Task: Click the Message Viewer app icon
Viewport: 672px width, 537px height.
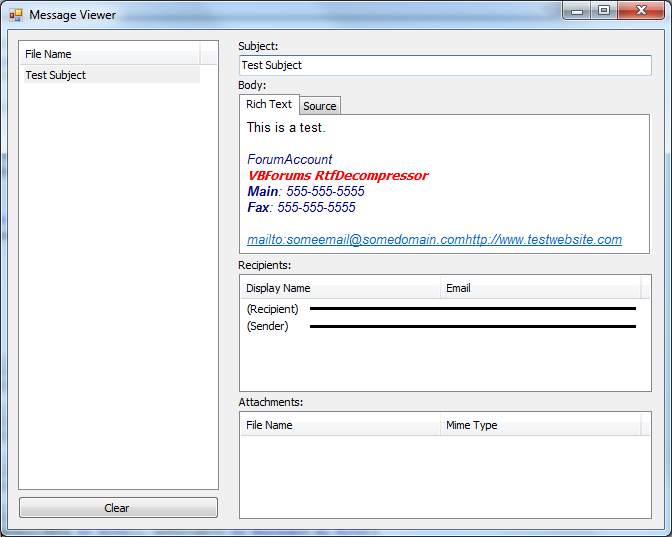Action: point(16,15)
